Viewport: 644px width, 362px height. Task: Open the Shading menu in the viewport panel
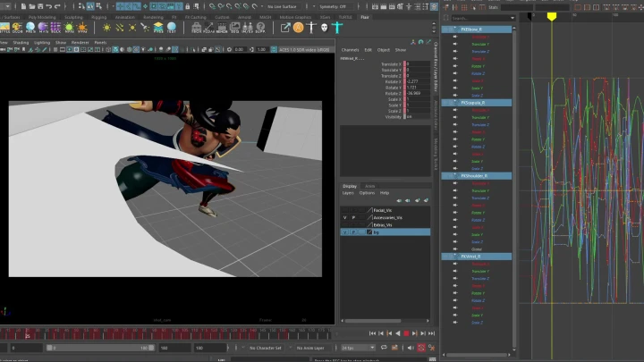pos(21,42)
